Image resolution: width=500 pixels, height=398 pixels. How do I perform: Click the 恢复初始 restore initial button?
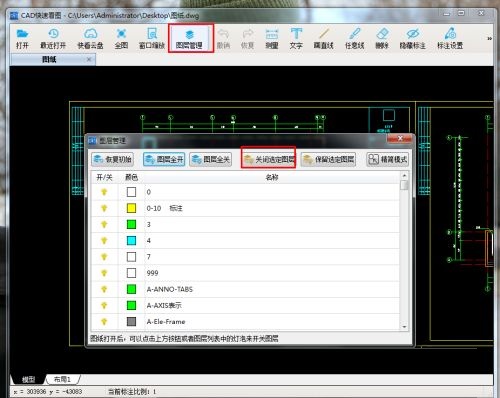[112, 159]
